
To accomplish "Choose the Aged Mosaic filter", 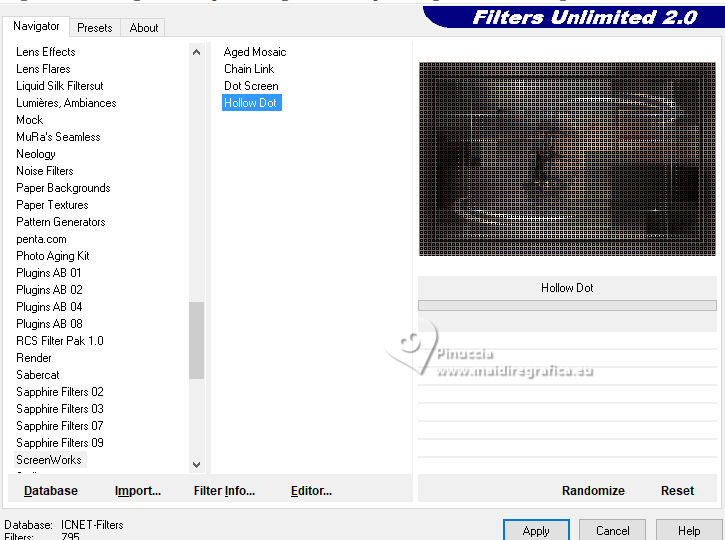I will point(255,52).
